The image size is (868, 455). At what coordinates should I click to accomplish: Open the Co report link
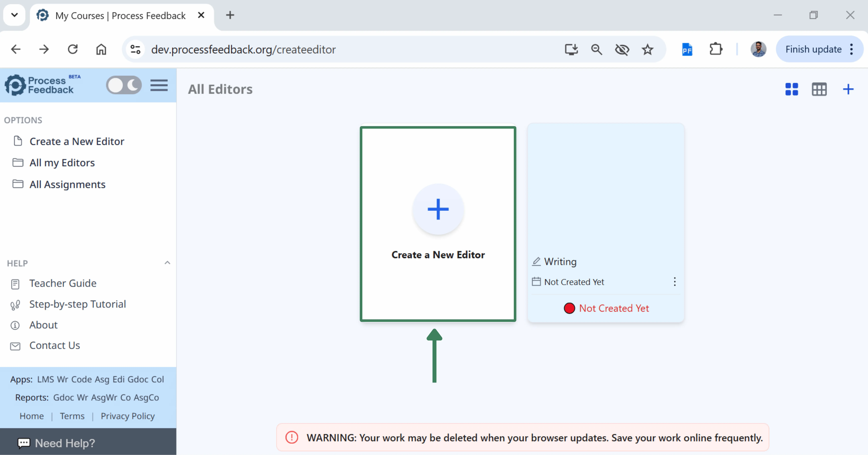126,398
